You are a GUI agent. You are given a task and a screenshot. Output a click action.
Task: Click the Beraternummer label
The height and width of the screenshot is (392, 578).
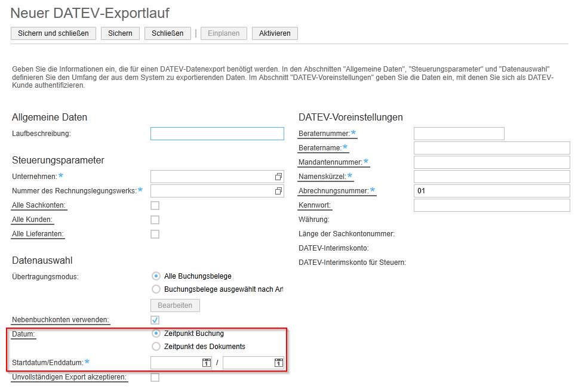pos(324,134)
